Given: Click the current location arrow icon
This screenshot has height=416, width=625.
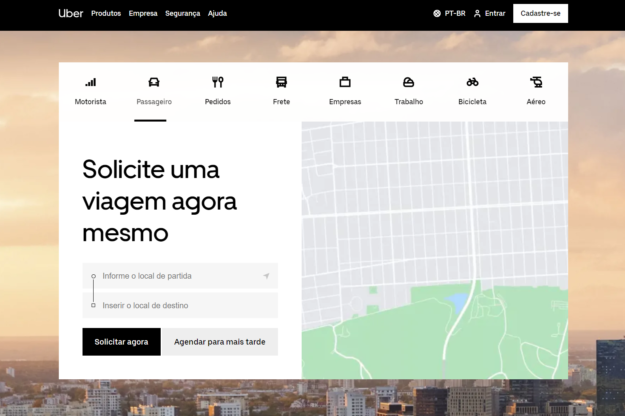Looking at the screenshot, I should [266, 276].
